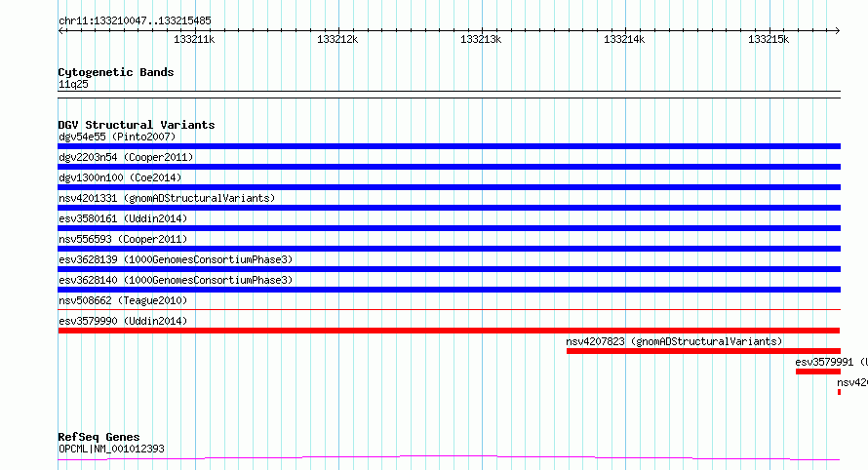Click the 133212k ruler label
The height and width of the screenshot is (470, 868).
coord(337,39)
